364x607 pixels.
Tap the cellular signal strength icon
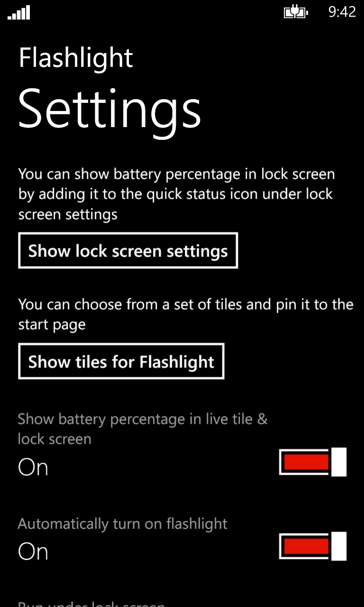point(19,12)
